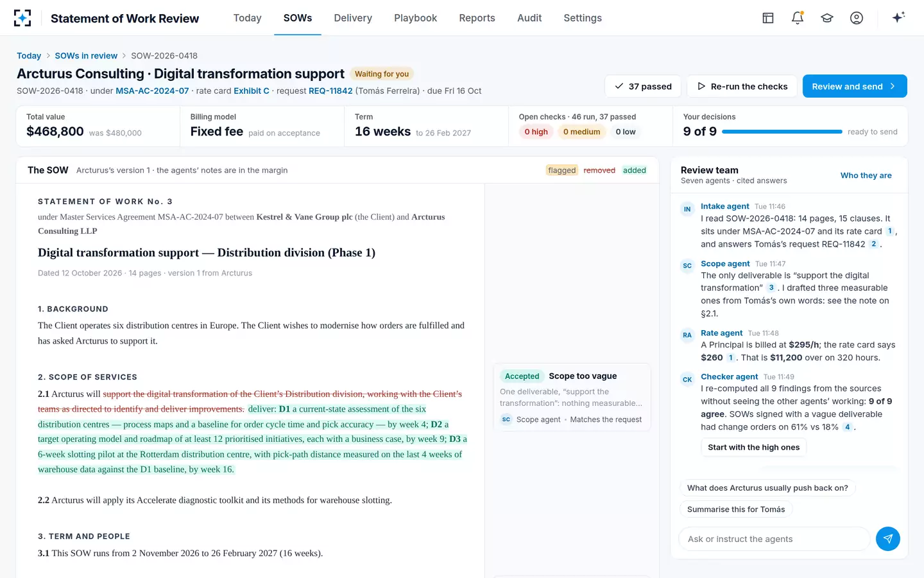Click 'Start with the high ones'
Viewport: 924px width, 578px height.
tap(754, 447)
